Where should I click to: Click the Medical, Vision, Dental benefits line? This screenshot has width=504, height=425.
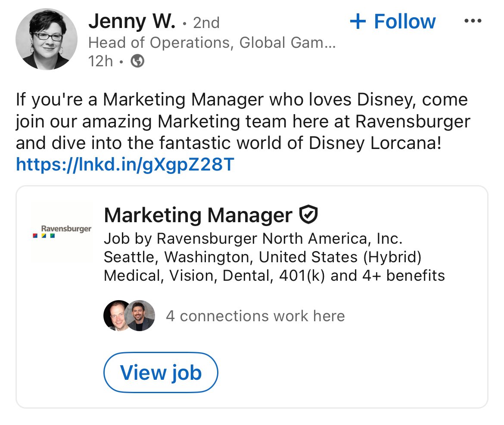point(274,276)
